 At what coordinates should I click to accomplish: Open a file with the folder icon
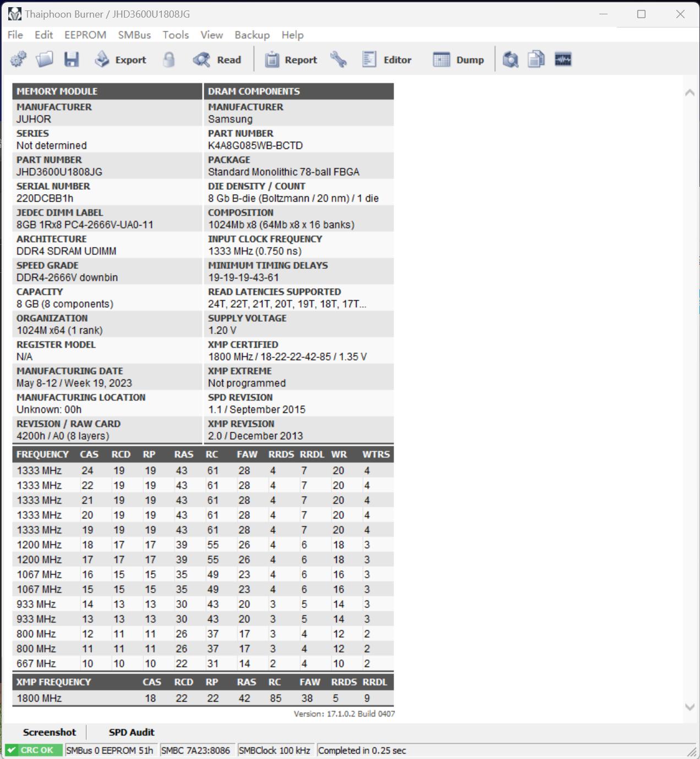pos(45,59)
